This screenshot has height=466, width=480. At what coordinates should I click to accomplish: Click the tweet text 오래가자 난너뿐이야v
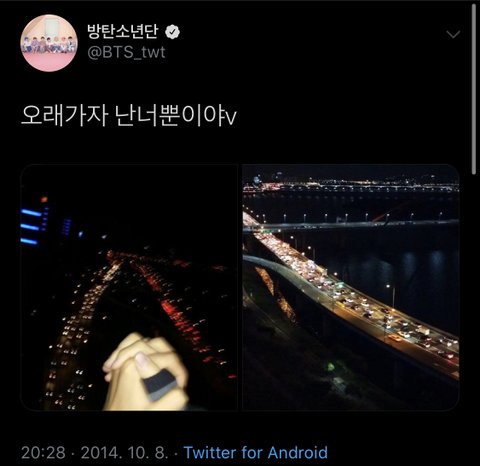tap(129, 116)
